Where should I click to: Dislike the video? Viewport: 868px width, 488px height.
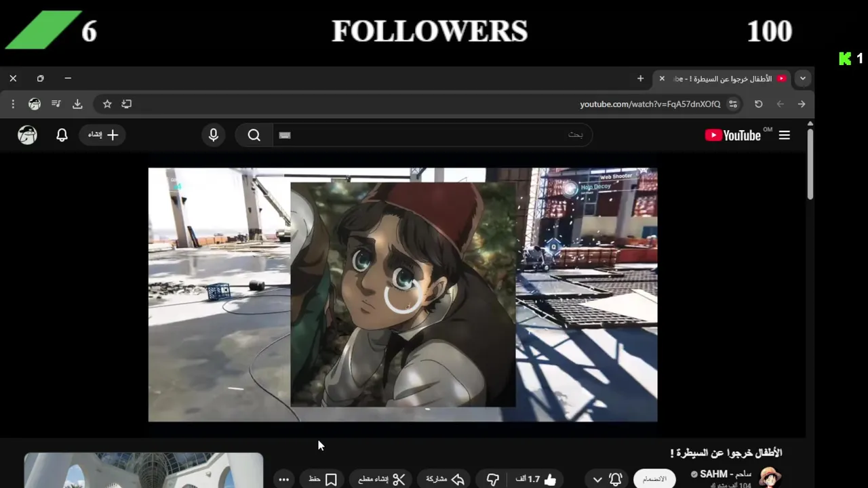[x=493, y=479]
